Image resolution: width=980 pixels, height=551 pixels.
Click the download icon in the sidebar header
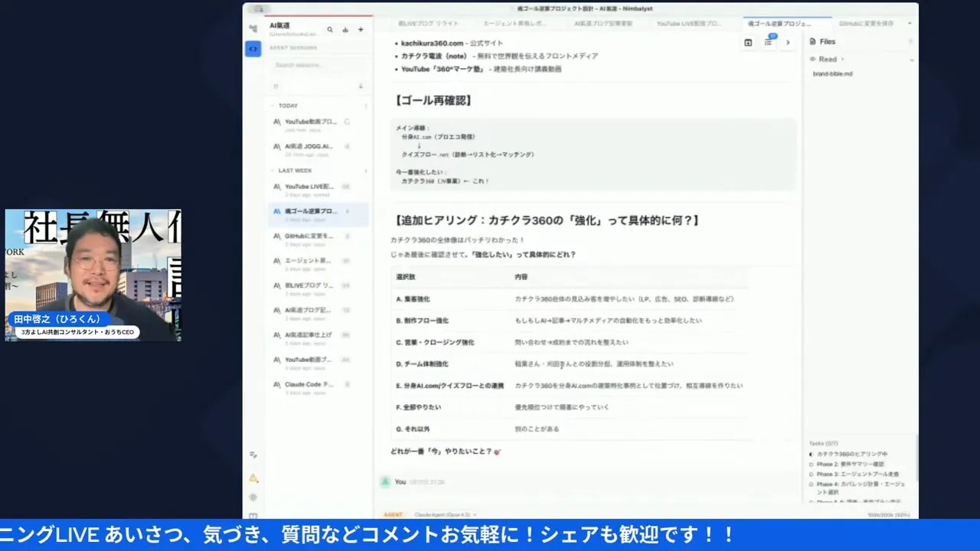point(346,29)
